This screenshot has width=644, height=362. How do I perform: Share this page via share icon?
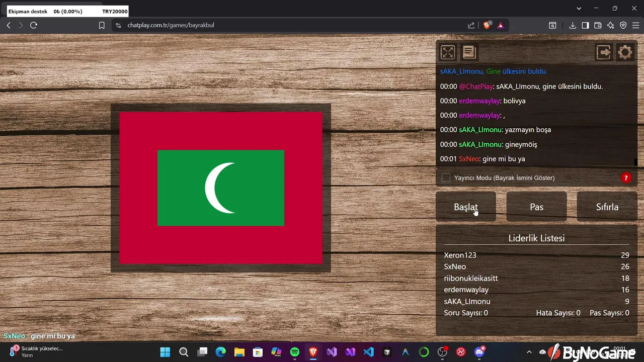(x=471, y=25)
